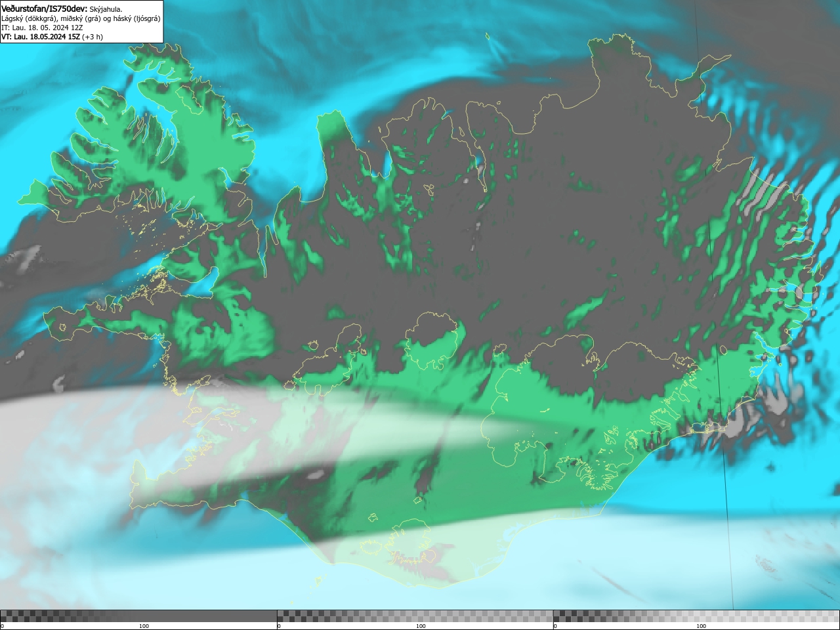Click the legend line starting with Lágský (dökkgrá)
This screenshot has width=840, height=630.
(81, 18)
